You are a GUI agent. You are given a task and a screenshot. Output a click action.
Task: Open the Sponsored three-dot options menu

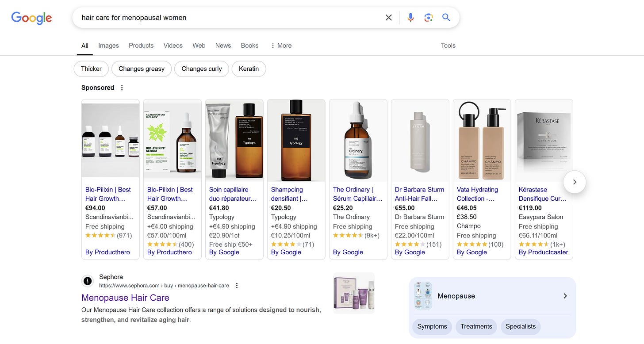[122, 88]
